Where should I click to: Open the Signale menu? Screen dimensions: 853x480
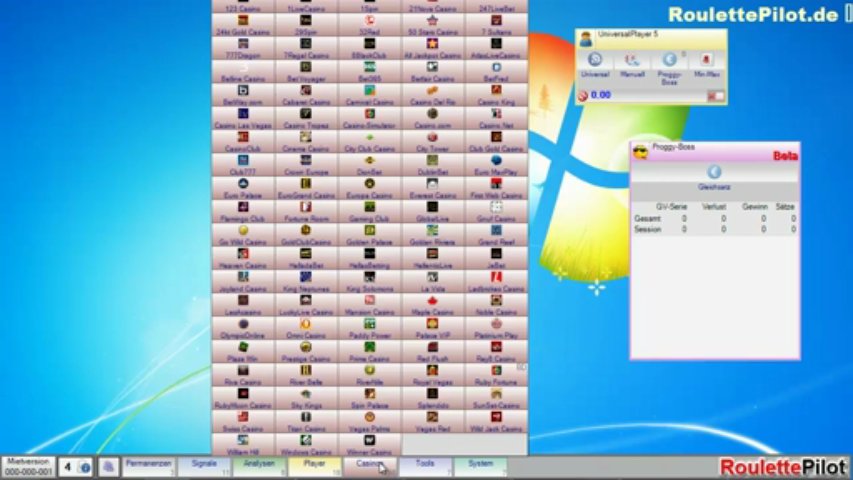pyautogui.click(x=204, y=466)
